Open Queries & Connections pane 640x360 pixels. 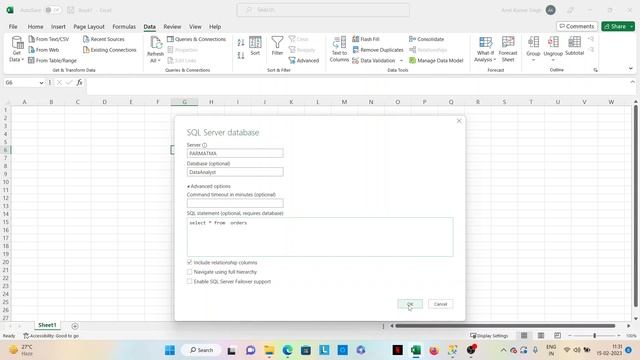point(196,39)
